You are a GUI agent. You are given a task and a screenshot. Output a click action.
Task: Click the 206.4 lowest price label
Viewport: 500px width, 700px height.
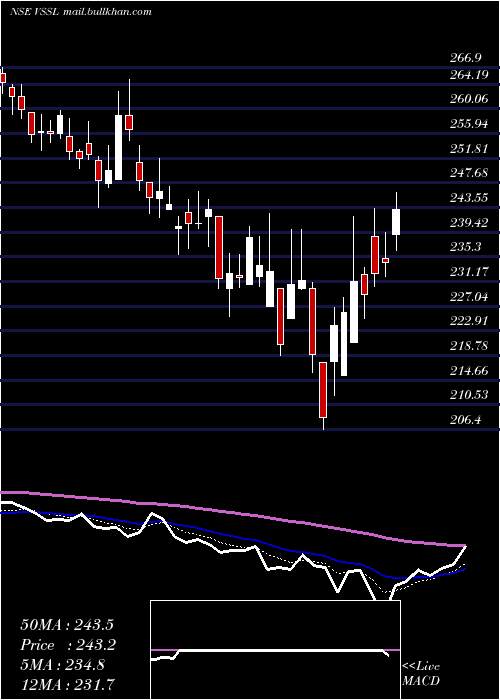[x=465, y=420]
